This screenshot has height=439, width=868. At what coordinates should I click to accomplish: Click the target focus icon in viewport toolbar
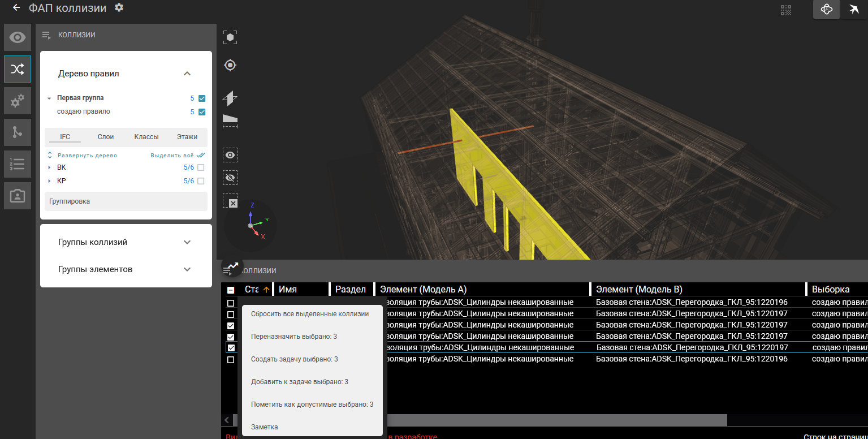230,65
